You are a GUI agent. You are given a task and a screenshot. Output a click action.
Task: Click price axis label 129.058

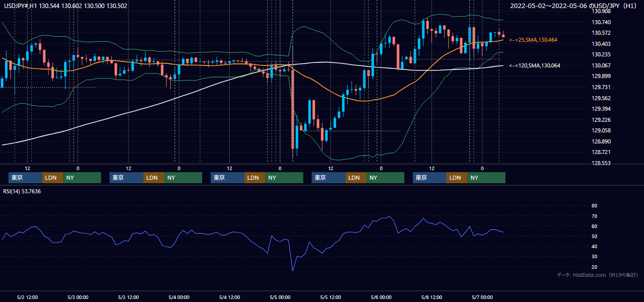[601, 131]
